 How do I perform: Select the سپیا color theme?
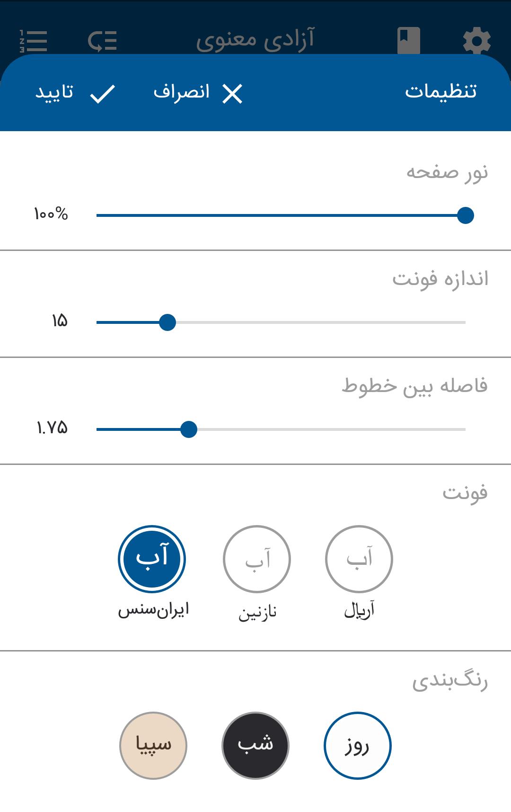[x=153, y=746]
